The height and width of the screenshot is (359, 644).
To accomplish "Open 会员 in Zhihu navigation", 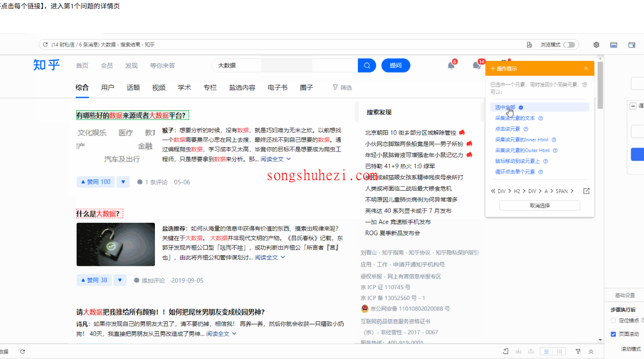I will click(x=107, y=65).
